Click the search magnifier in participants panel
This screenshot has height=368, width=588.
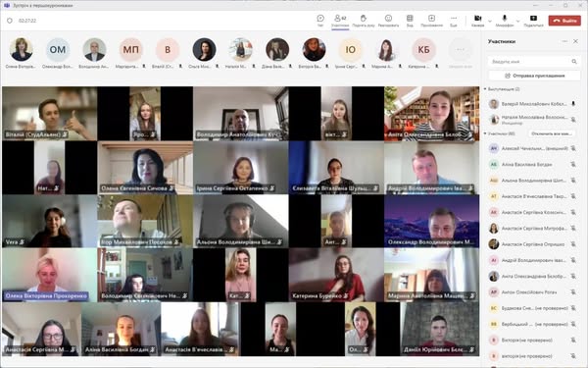point(574,61)
